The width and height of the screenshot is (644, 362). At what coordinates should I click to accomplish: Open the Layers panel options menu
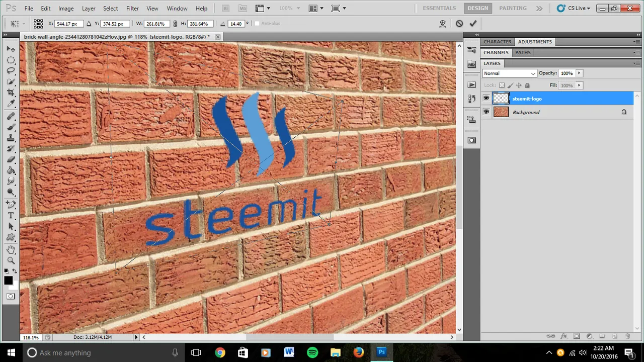click(637, 63)
